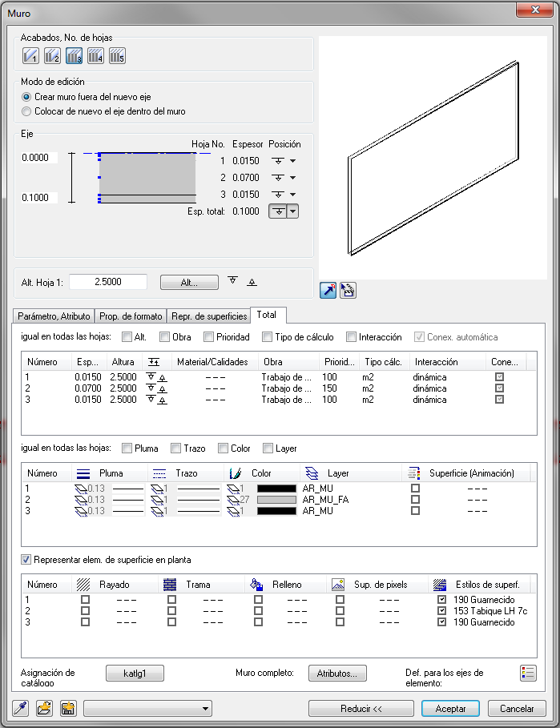
Task: Select Colocar de nuevo el eje option
Action: [26, 111]
